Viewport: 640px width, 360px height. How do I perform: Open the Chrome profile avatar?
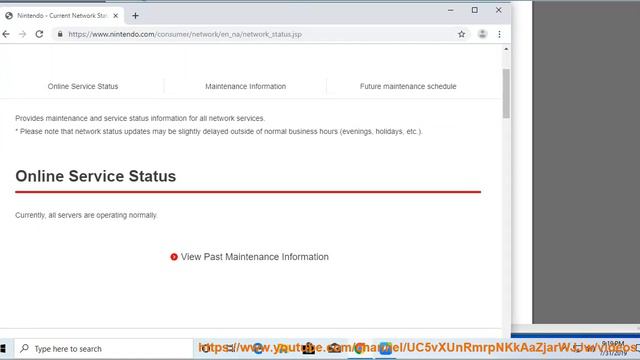(482, 34)
